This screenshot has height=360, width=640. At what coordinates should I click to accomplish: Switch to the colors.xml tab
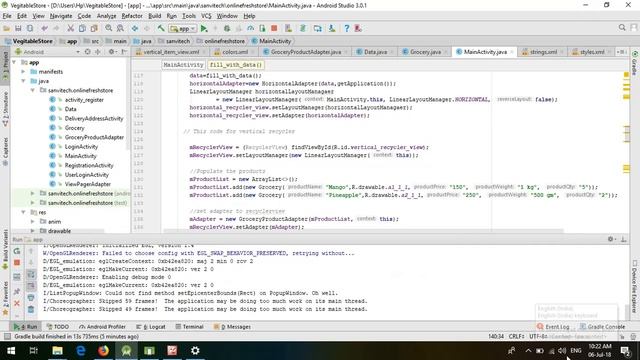pyautogui.click(x=235, y=52)
